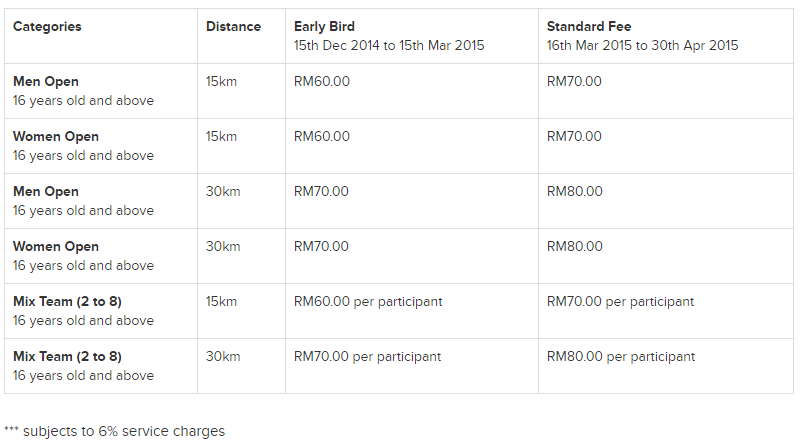
Task: Click RM70.00 standard fee for Women Open 15km
Action: [574, 137]
